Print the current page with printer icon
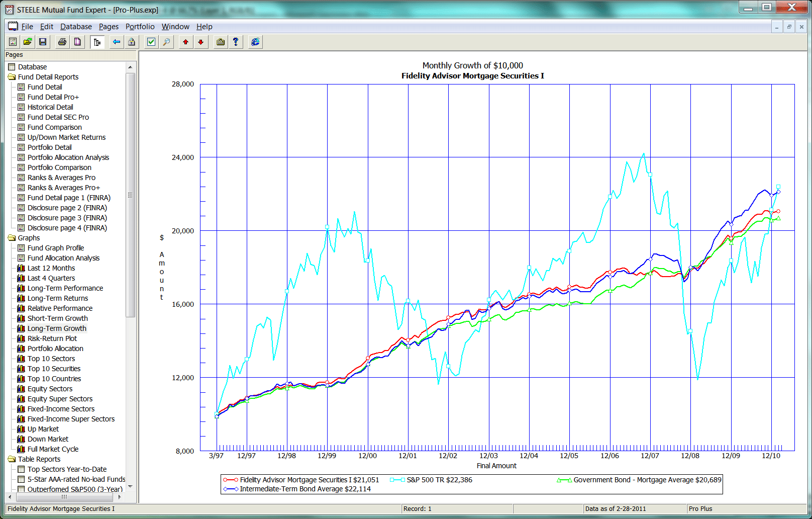Image resolution: width=812 pixels, height=519 pixels. click(x=62, y=42)
